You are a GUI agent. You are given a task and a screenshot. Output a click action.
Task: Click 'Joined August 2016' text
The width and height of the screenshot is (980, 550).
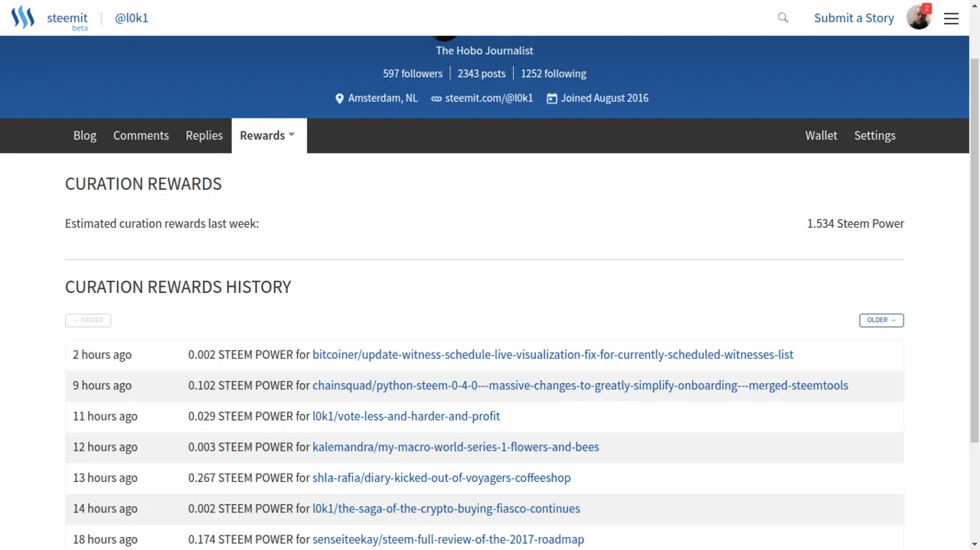point(605,98)
